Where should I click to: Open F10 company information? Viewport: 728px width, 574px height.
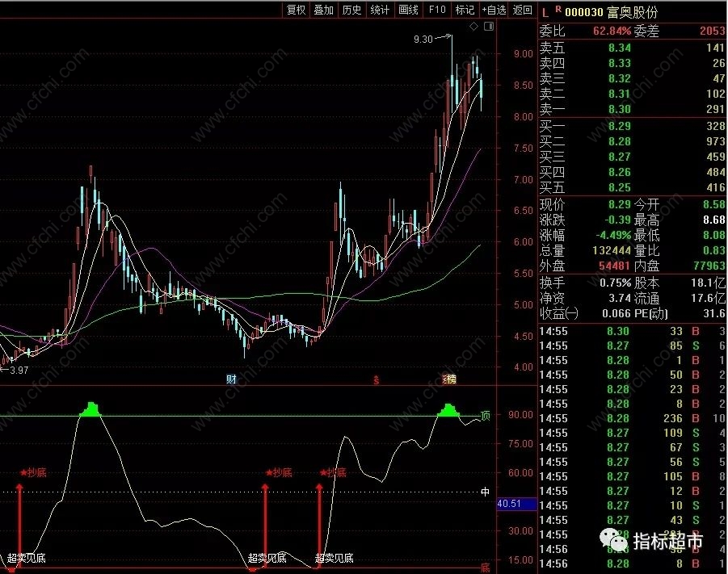tap(437, 10)
